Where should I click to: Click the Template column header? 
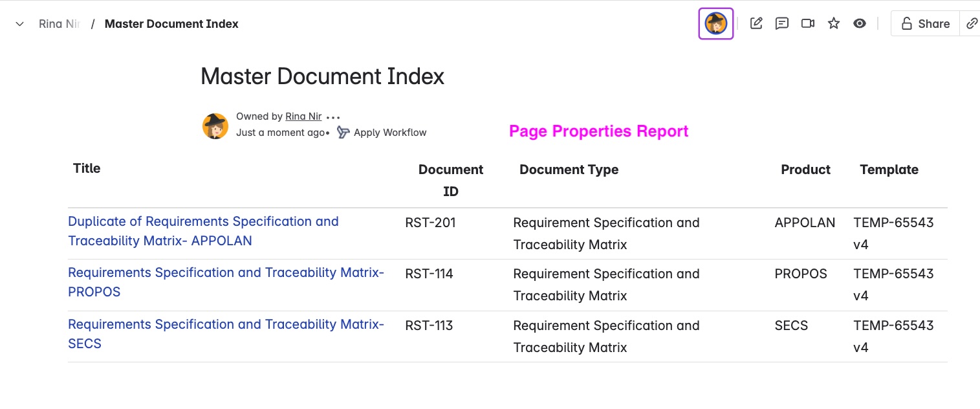click(x=889, y=170)
